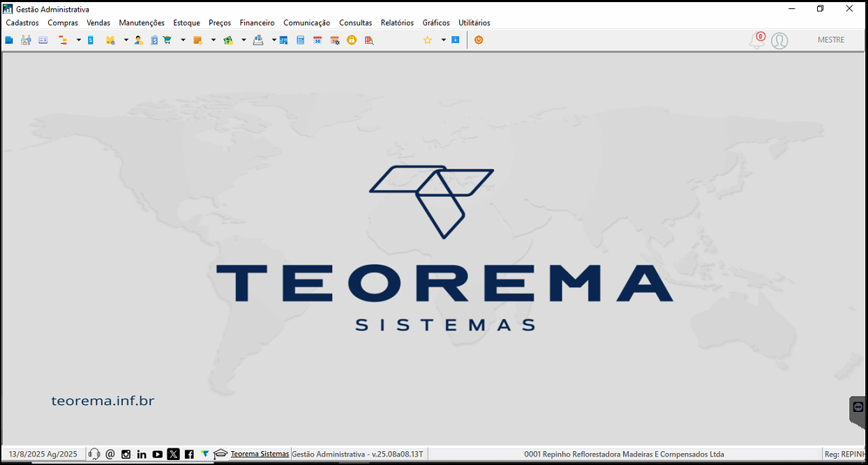The image size is (868, 465).
Task: Click the YouTube icon in status bar
Action: tap(158, 454)
